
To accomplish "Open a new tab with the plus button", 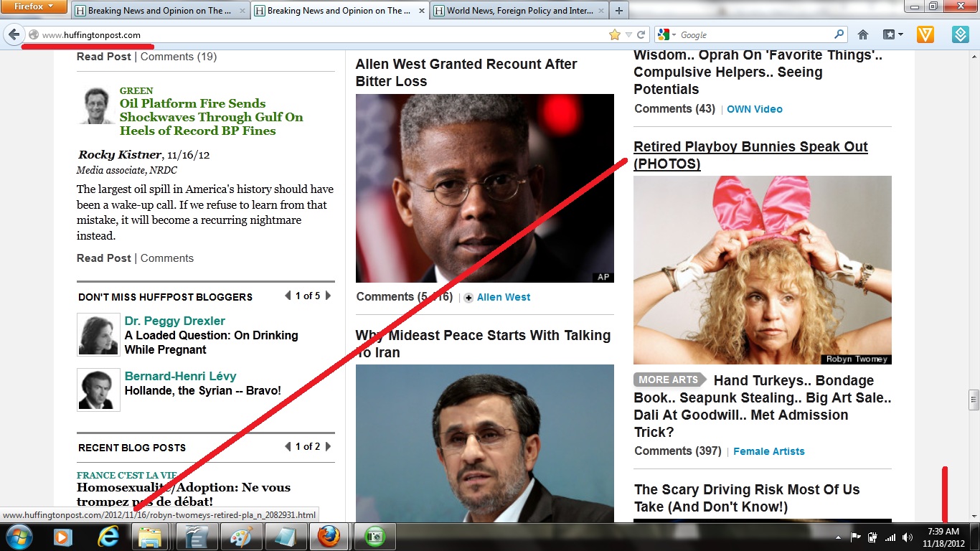I will tap(619, 11).
